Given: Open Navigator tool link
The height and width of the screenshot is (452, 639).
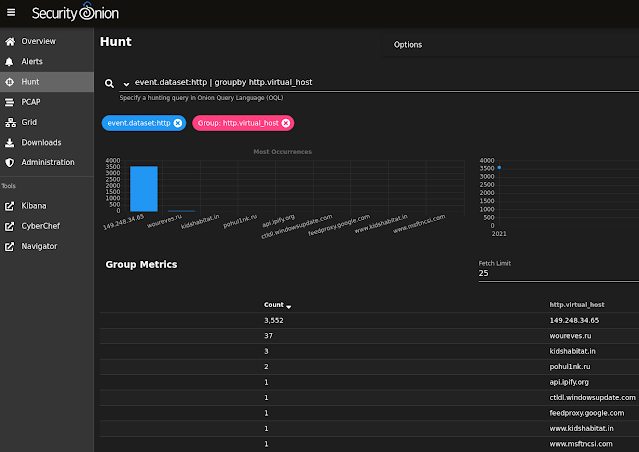Looking at the screenshot, I should (39, 247).
